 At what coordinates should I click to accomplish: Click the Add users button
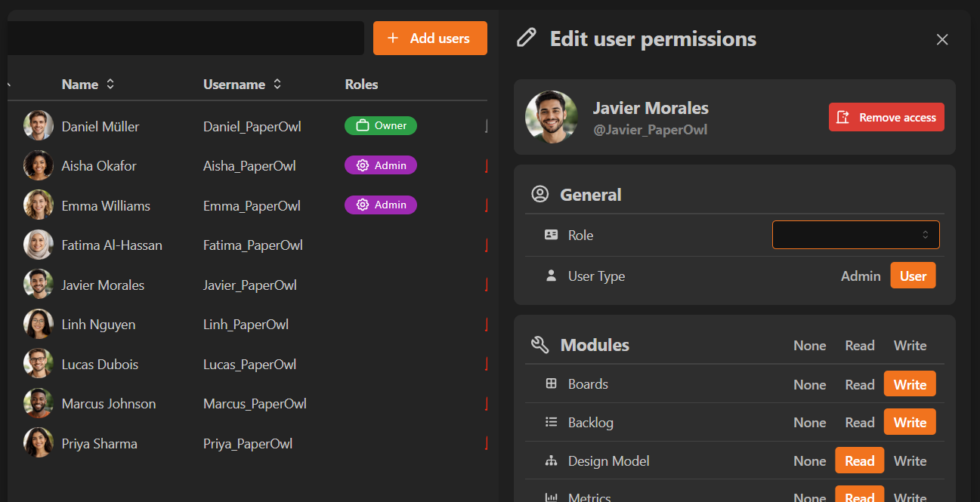(430, 38)
